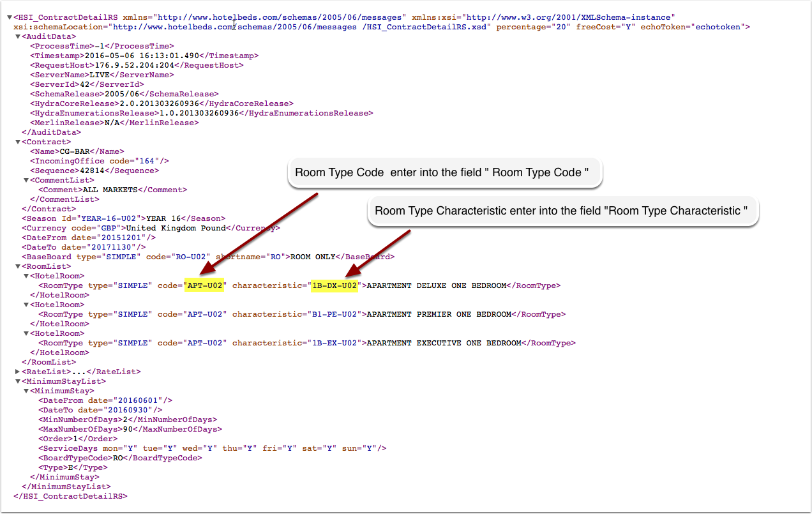The width and height of the screenshot is (812, 514).
Task: Click the HydraCoreRelease 2.0.201303260936 line
Action: tap(162, 103)
